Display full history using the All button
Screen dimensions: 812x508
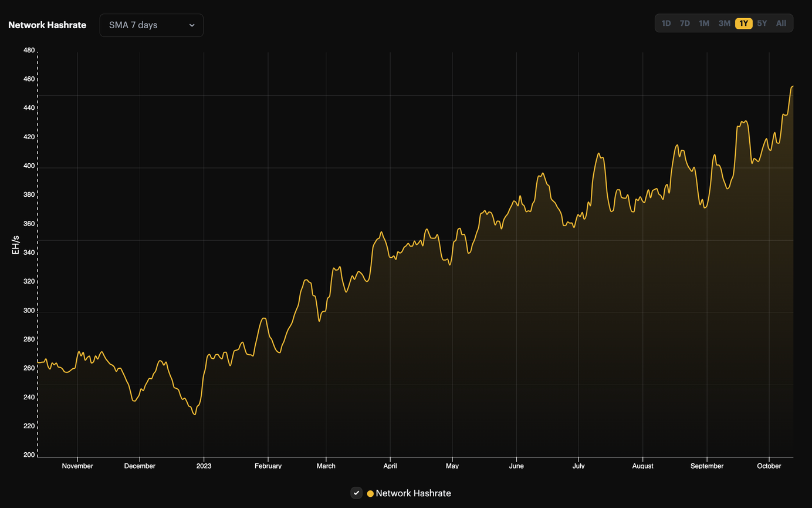tap(780, 23)
